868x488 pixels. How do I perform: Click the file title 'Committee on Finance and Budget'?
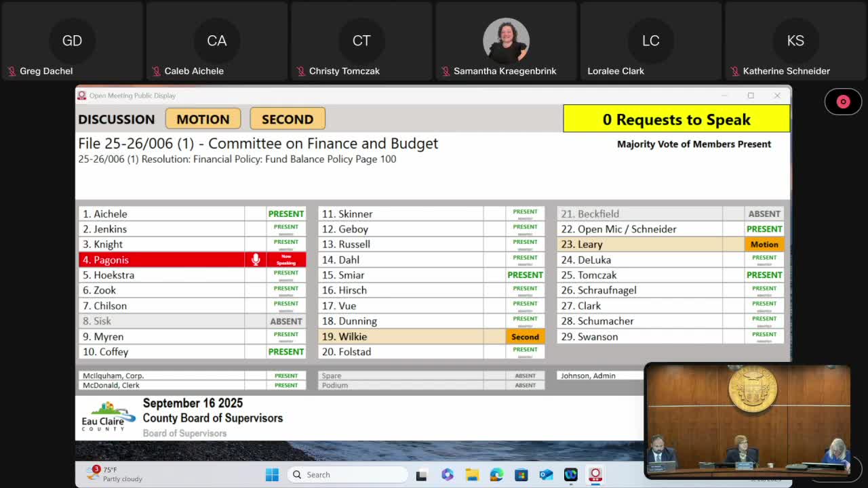pyautogui.click(x=323, y=144)
